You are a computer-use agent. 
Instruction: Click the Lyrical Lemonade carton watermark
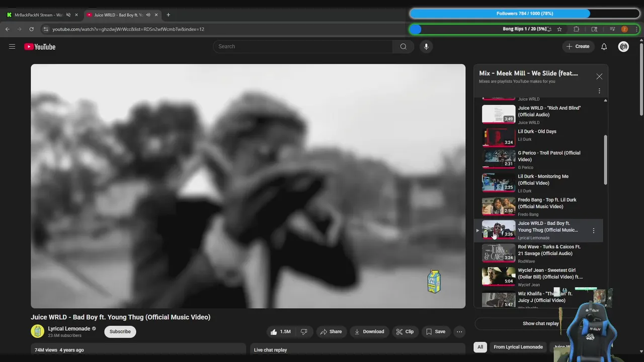pos(434,282)
